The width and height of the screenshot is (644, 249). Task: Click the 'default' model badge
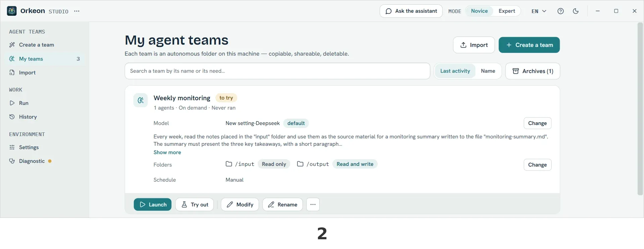(296, 123)
